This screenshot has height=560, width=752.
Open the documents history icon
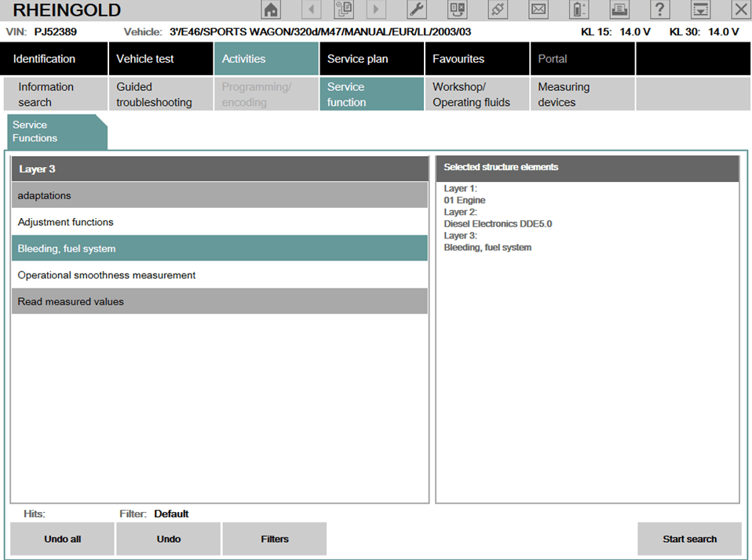coord(344,9)
